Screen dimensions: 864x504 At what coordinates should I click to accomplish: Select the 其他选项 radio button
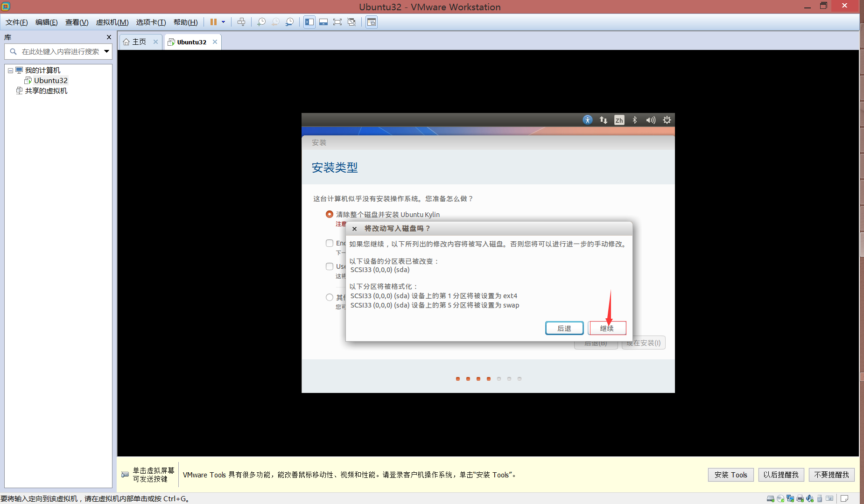click(x=330, y=297)
